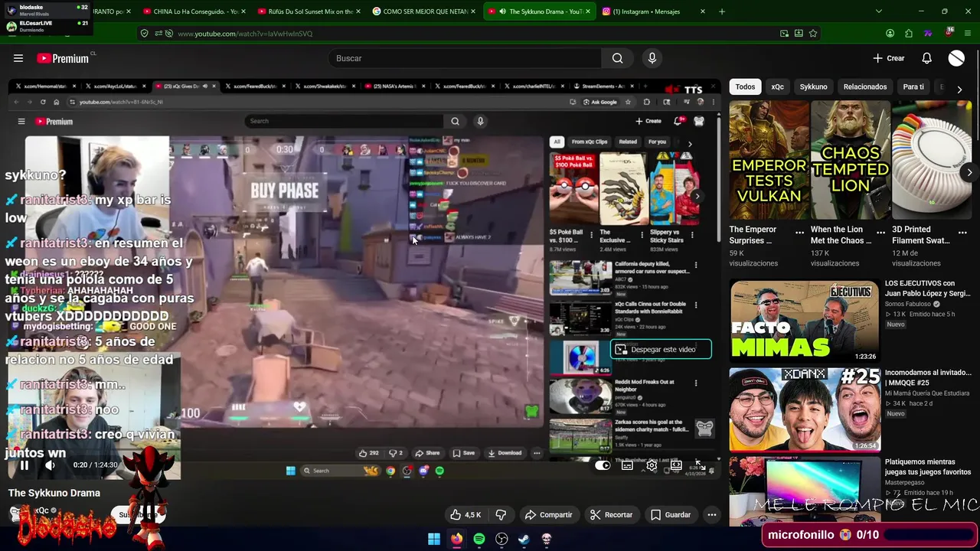Switch player to theater mode

coord(676,465)
